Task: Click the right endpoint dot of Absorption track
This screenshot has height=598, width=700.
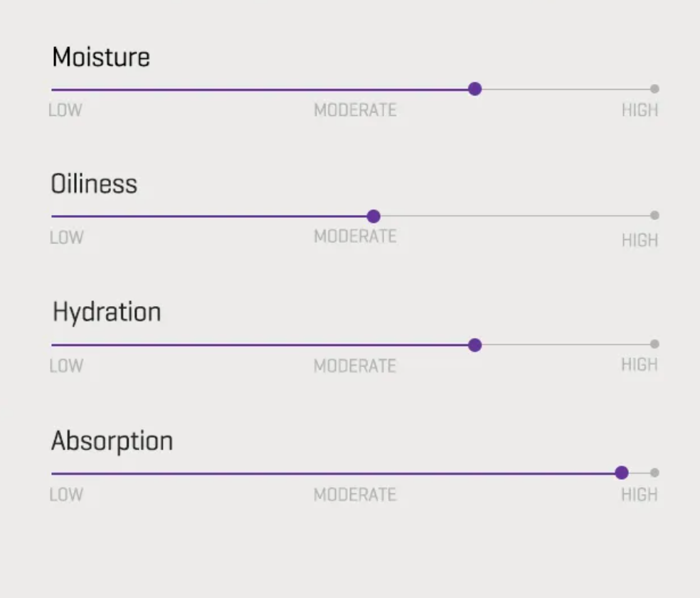Action: pos(653,471)
